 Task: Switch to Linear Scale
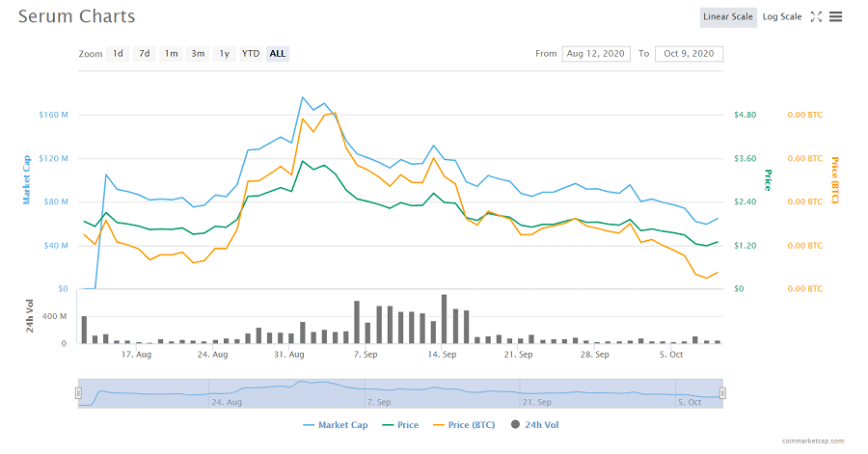(x=728, y=16)
